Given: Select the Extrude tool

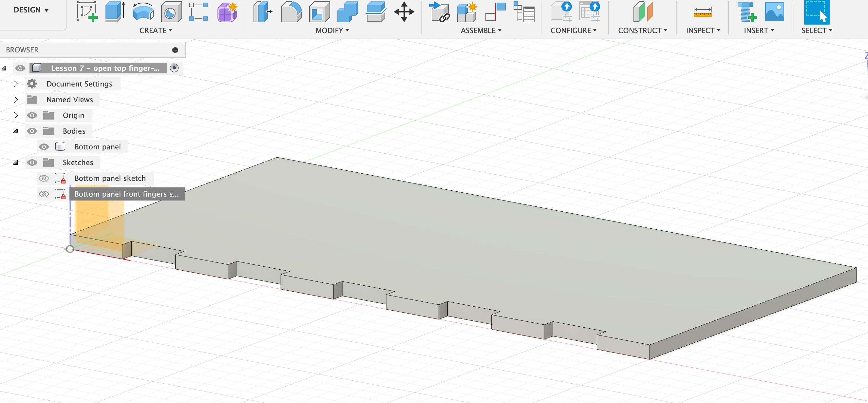Looking at the screenshot, I should point(115,12).
